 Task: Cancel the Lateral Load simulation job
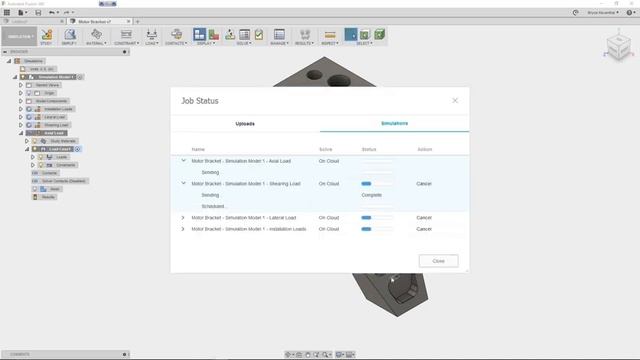[x=424, y=218]
